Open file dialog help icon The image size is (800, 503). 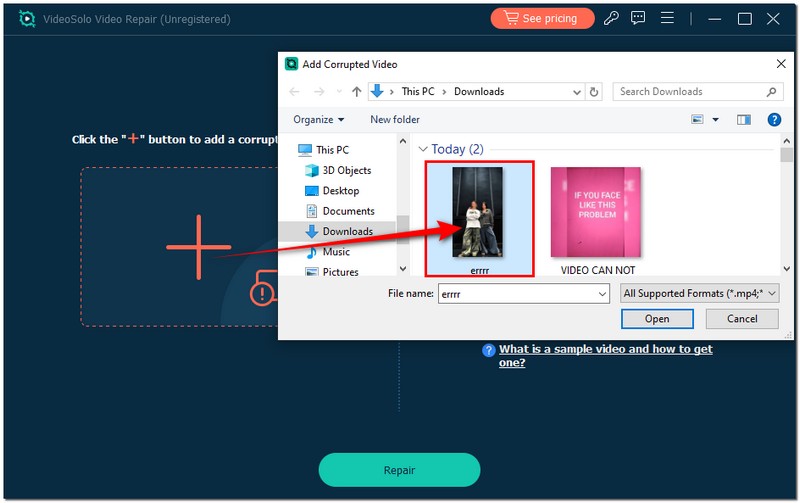point(774,119)
